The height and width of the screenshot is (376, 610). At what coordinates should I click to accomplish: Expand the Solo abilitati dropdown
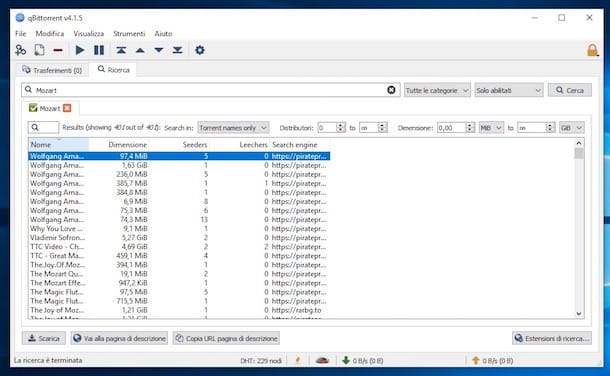(x=509, y=90)
